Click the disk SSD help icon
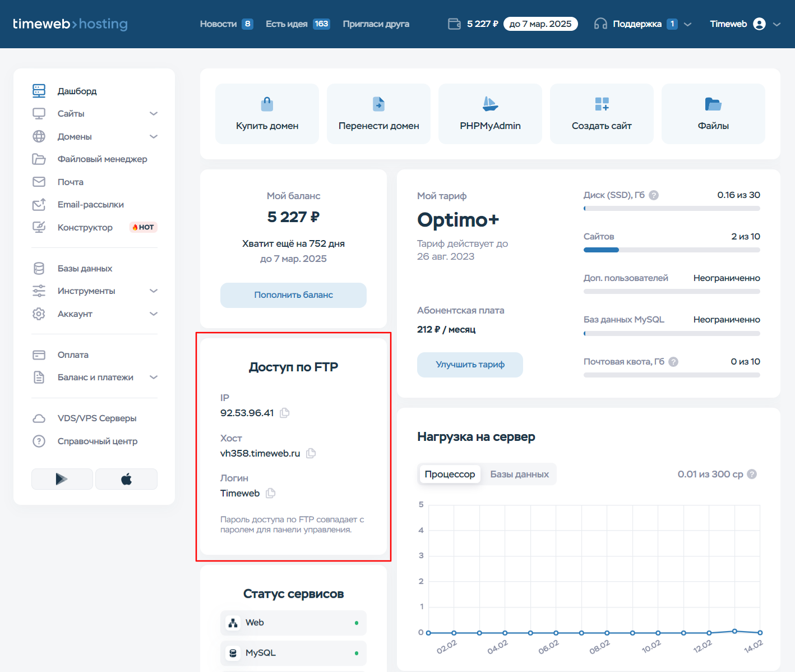795x672 pixels. 654,195
